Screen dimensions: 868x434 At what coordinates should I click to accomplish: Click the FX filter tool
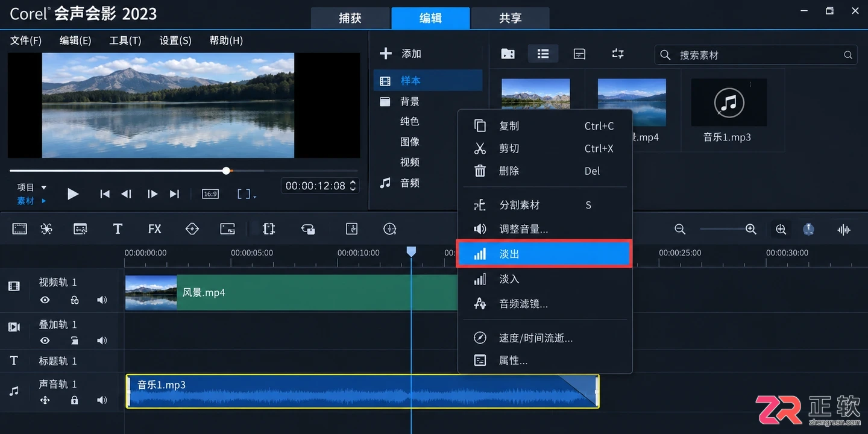click(155, 228)
